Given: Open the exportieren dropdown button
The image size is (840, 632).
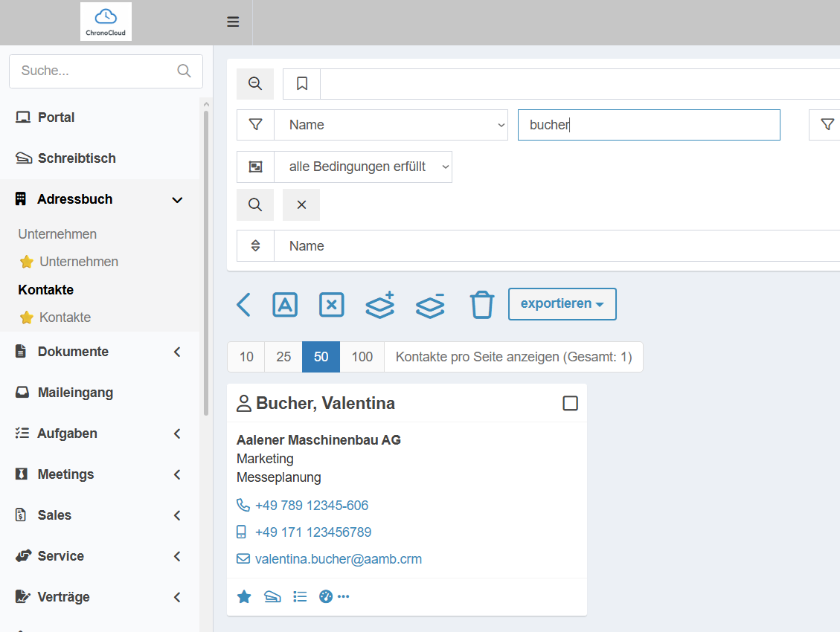Looking at the screenshot, I should click(562, 304).
